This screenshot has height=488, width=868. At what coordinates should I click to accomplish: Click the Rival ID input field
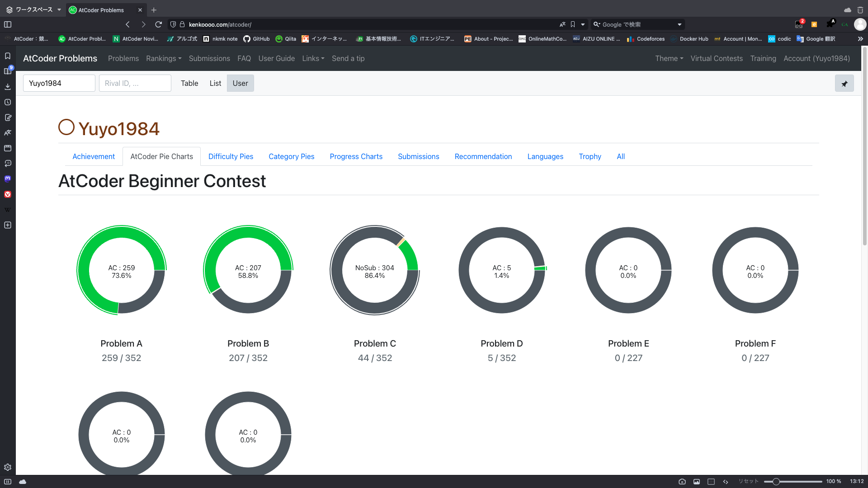(x=135, y=83)
